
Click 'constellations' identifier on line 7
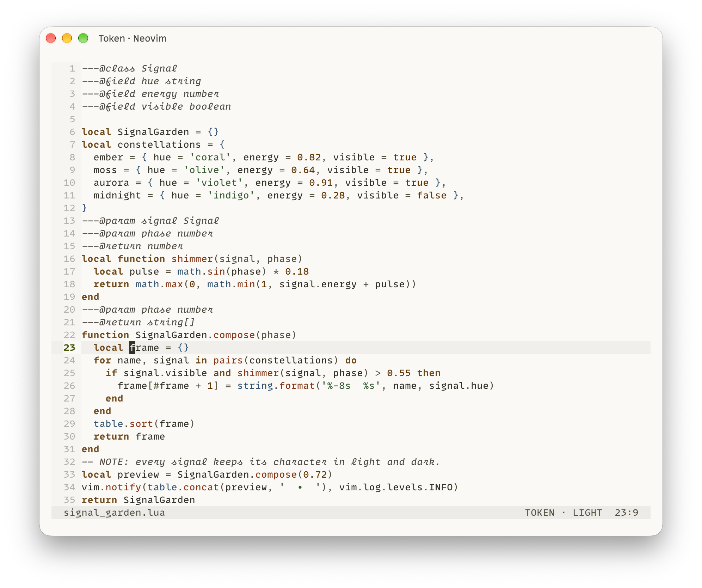coord(159,145)
